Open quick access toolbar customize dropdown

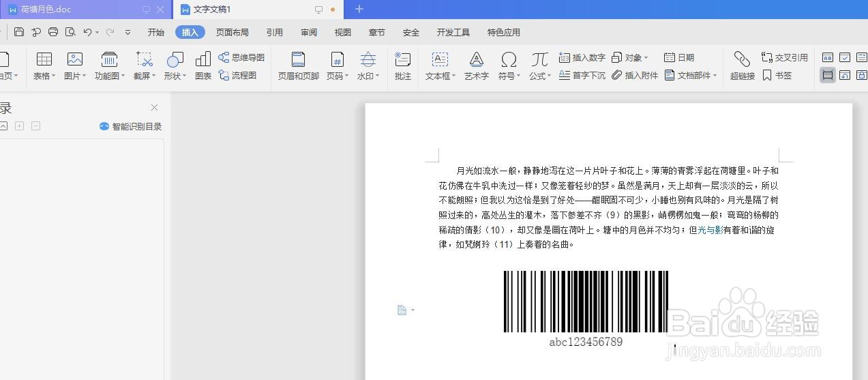pyautogui.click(x=128, y=32)
